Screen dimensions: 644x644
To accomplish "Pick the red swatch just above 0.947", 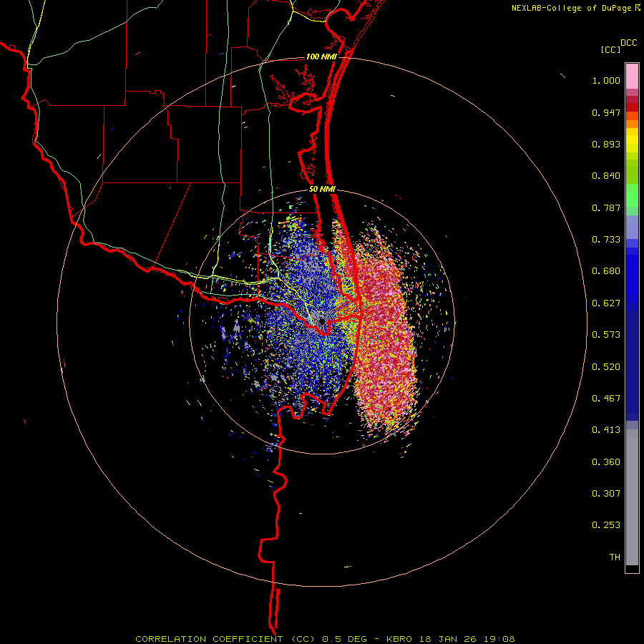I will 632,107.
